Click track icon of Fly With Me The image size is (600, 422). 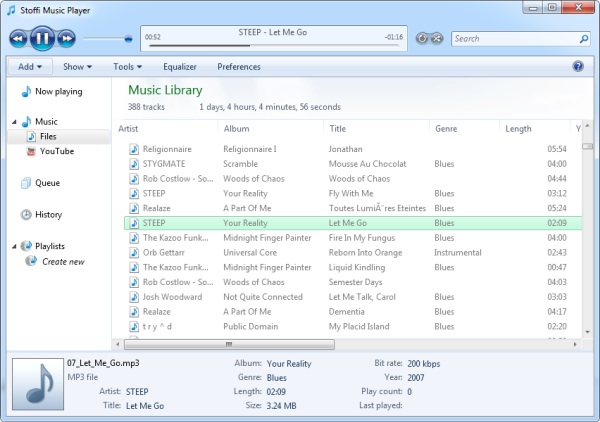tap(134, 193)
